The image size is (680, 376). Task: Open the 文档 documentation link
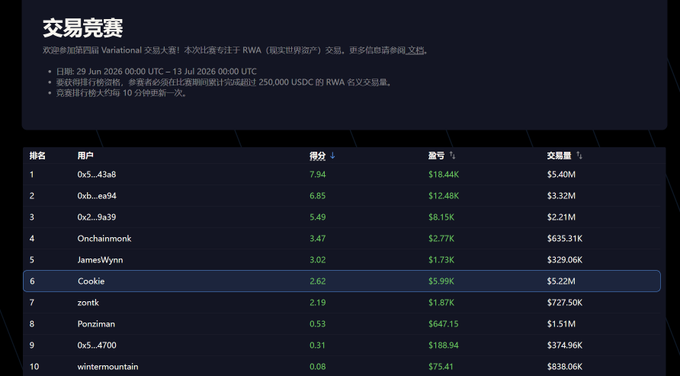tap(415, 50)
